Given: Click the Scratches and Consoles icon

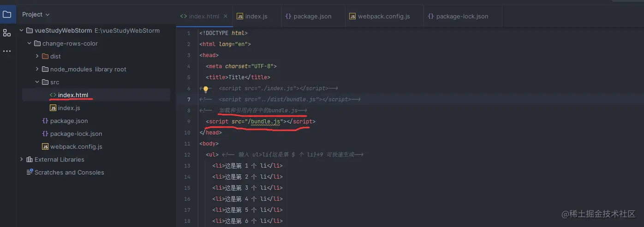Looking at the screenshot, I should (30, 172).
